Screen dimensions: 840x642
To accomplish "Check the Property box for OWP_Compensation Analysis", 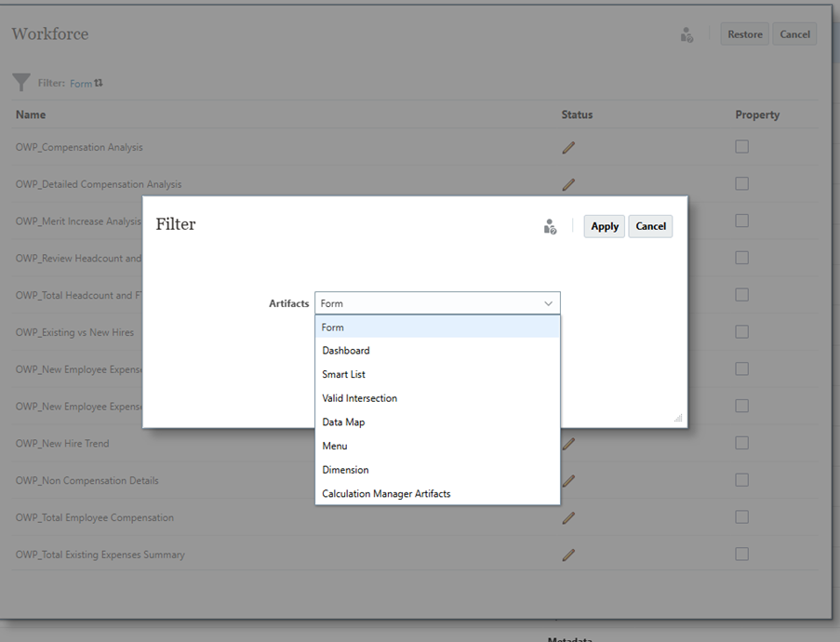I will coord(741,147).
